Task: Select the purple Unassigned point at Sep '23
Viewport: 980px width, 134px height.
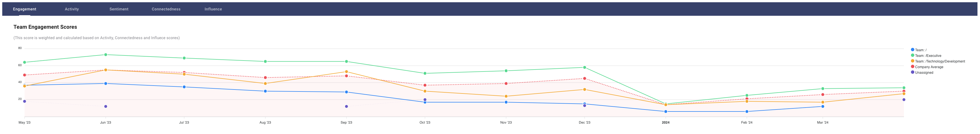Action: [346, 106]
